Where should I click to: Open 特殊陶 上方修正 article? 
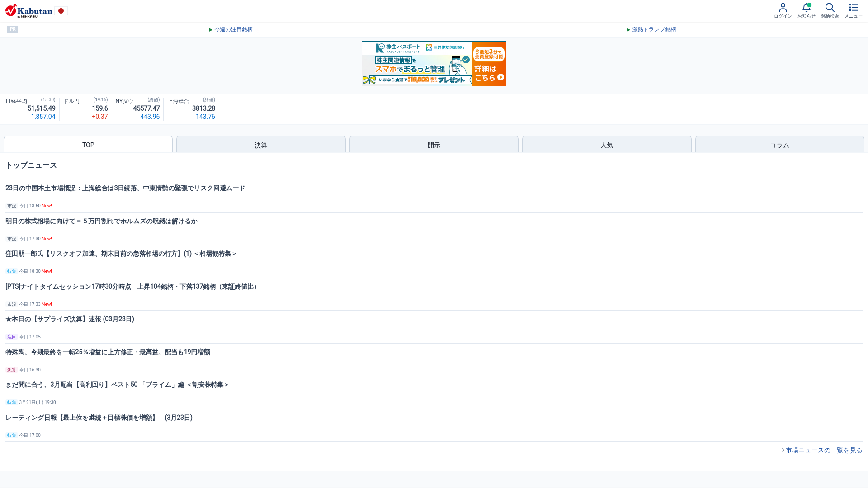(x=108, y=352)
